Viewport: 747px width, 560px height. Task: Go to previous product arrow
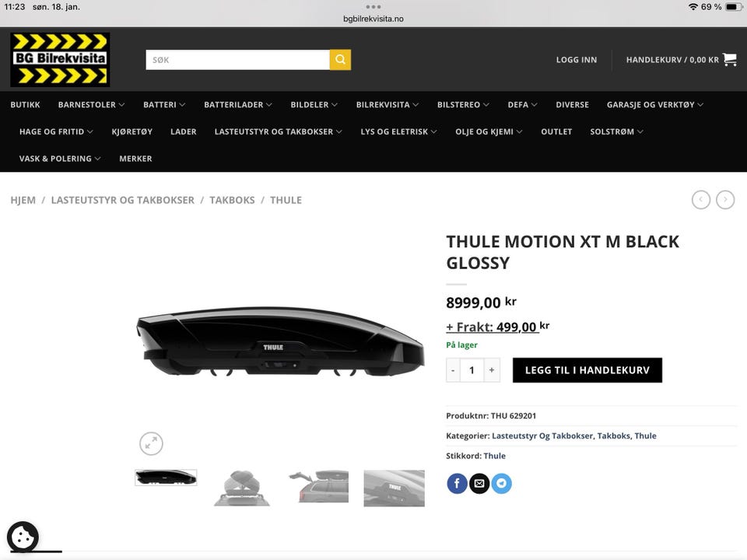(x=701, y=200)
